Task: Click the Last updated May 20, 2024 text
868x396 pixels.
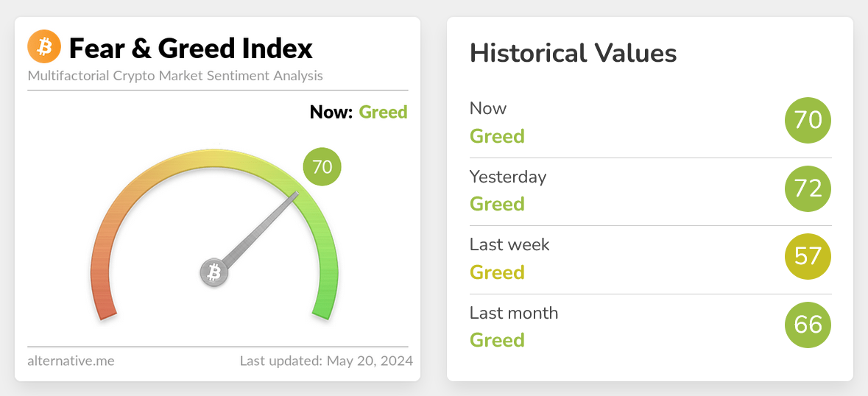Action: click(326, 361)
